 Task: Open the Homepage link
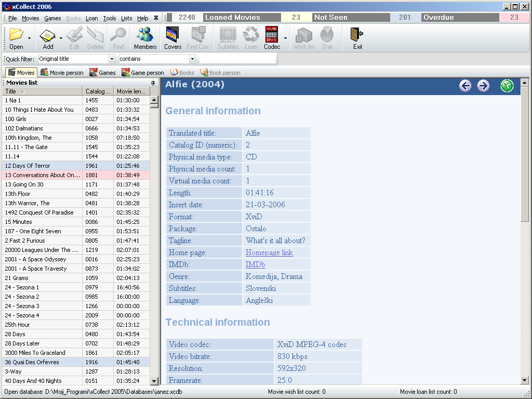pyautogui.click(x=269, y=252)
